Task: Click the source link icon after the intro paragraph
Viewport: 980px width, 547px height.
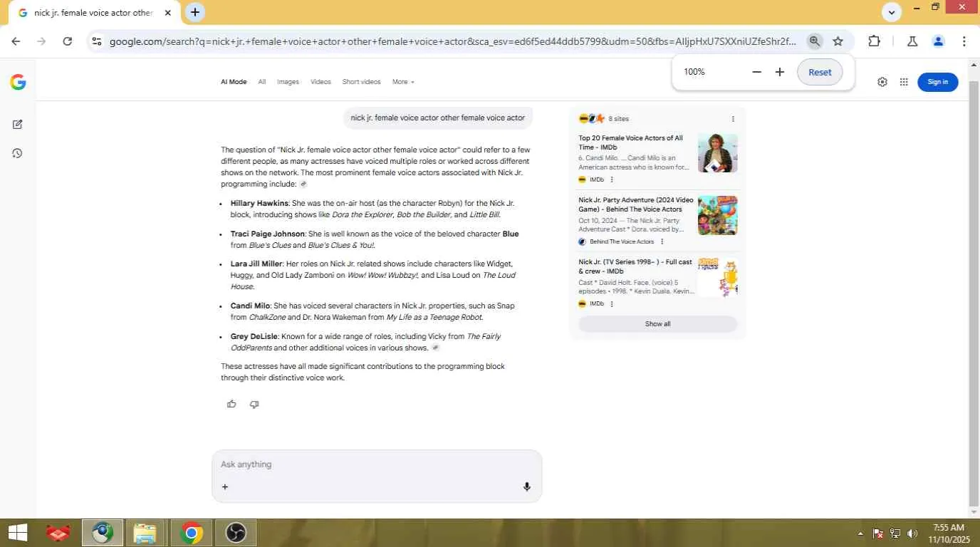Action: [303, 184]
